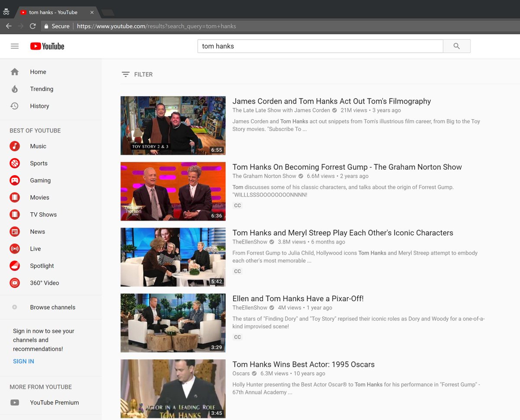The image size is (520, 420).
Task: Open James Corden and Tom Hanks thumbnail
Action: [x=173, y=126]
